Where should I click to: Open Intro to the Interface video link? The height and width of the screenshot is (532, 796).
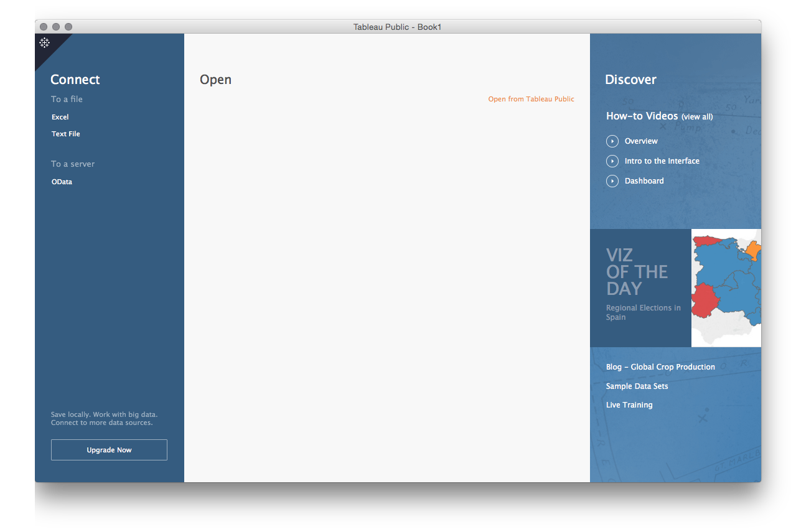[662, 161]
